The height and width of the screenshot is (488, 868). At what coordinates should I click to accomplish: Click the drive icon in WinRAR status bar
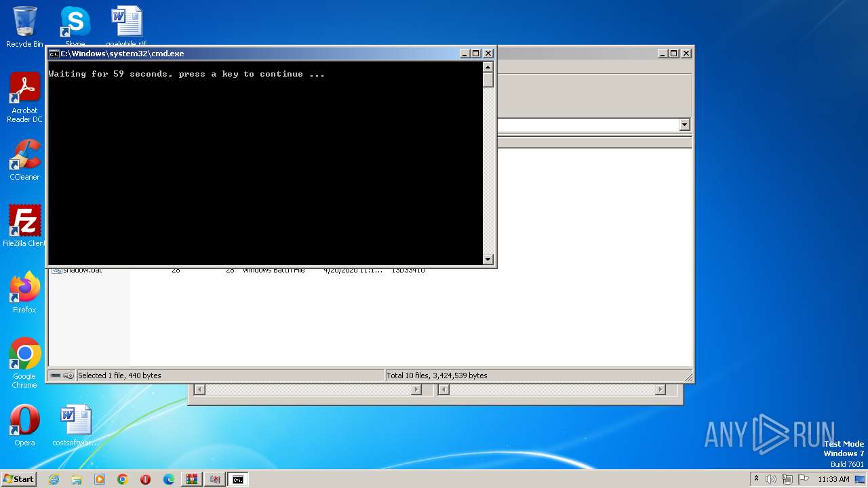56,375
